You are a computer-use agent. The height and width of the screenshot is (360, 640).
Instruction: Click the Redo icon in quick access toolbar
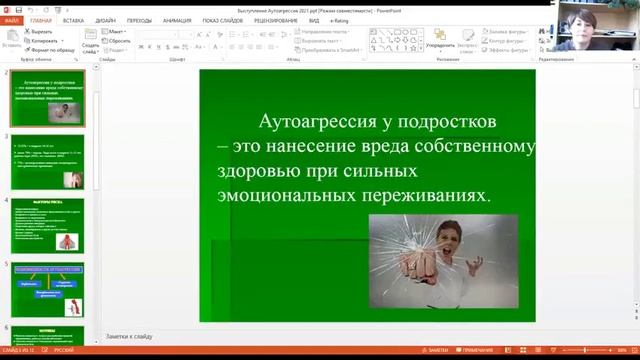(x=46, y=10)
